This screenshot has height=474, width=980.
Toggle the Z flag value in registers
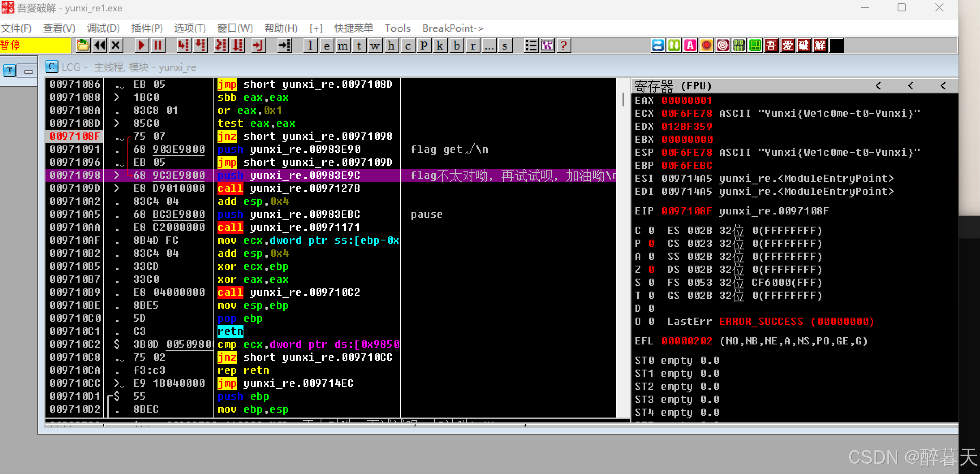coord(651,269)
